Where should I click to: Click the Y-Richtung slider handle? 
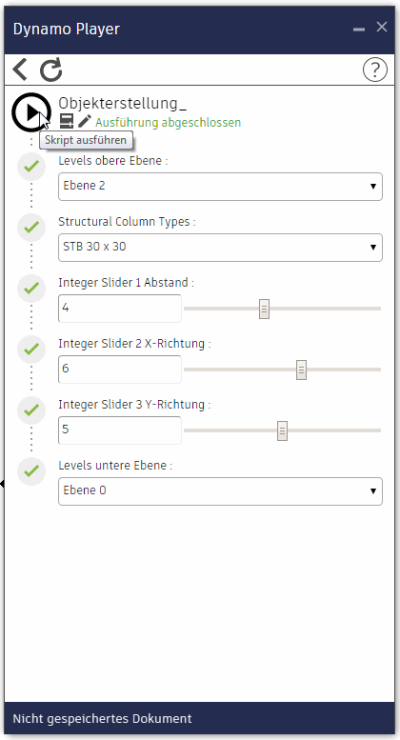pyautogui.click(x=282, y=431)
